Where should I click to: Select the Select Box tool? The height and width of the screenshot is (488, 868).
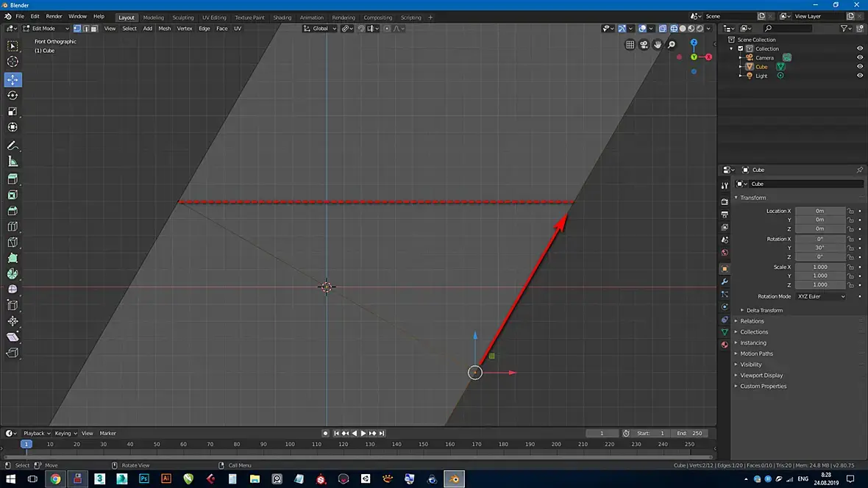(x=13, y=46)
